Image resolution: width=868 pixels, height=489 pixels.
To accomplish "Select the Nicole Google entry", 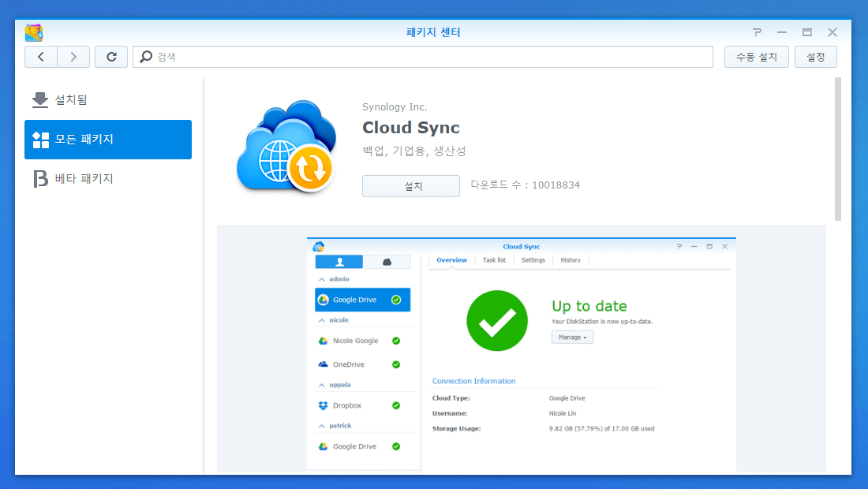I will coord(363,341).
